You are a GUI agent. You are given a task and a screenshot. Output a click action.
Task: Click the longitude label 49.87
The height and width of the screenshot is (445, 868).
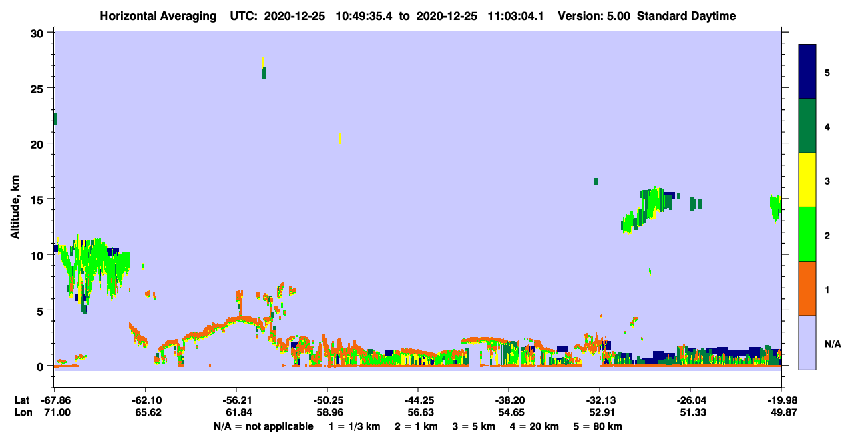click(x=781, y=413)
